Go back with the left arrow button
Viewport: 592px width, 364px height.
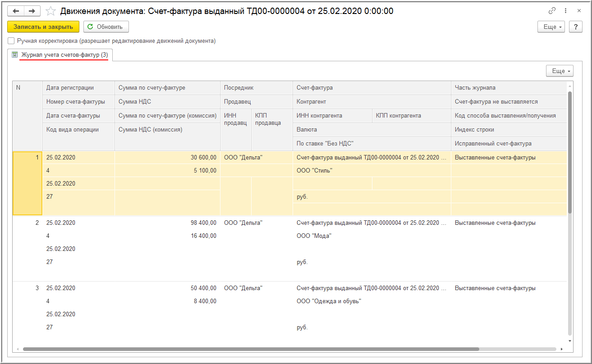pos(16,11)
